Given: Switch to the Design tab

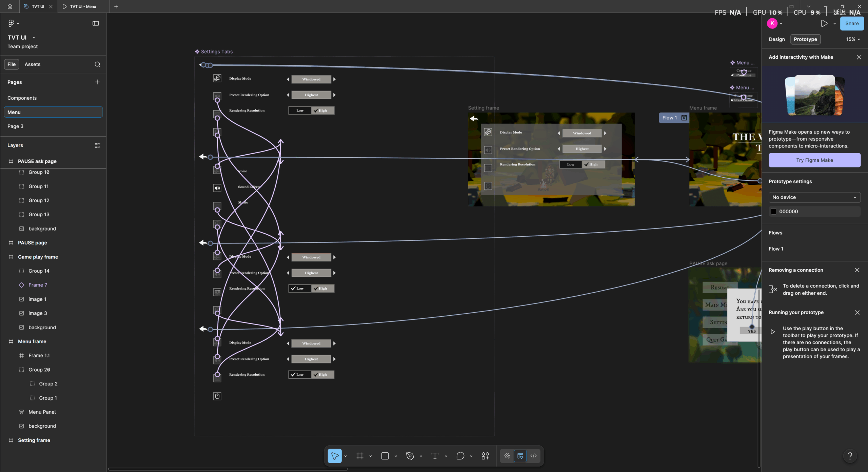Looking at the screenshot, I should coord(776,39).
